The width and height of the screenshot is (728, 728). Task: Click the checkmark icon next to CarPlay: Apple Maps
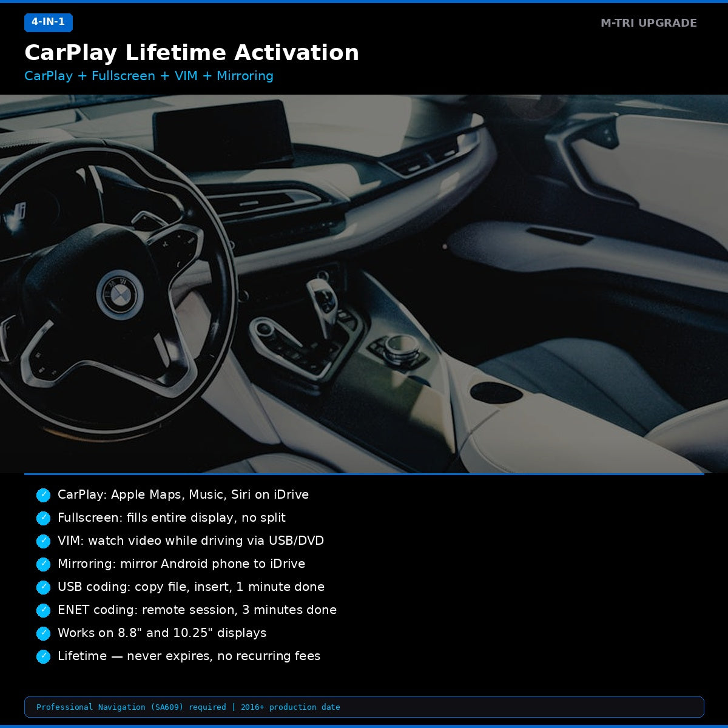coord(43,495)
